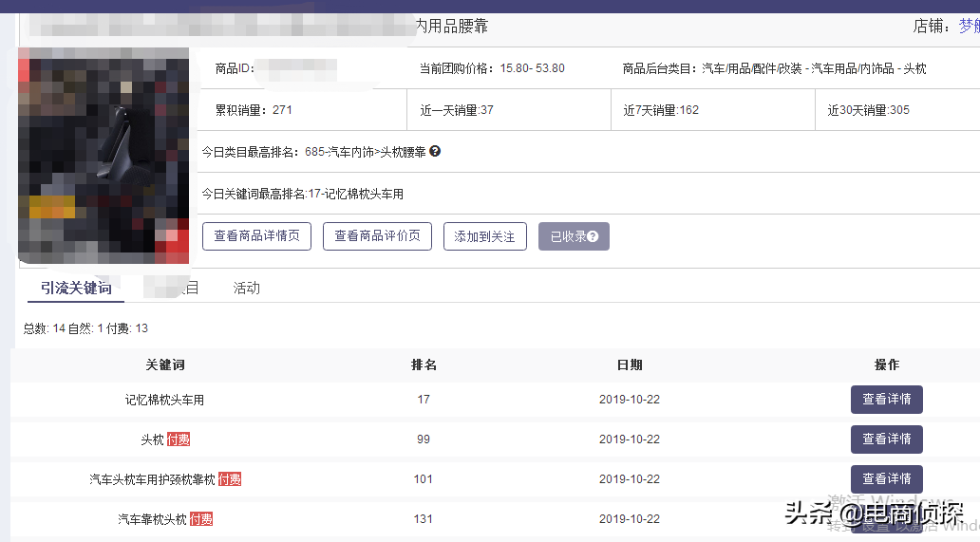
Task: Switch to the 引流关键词 tab
Action: (76, 288)
